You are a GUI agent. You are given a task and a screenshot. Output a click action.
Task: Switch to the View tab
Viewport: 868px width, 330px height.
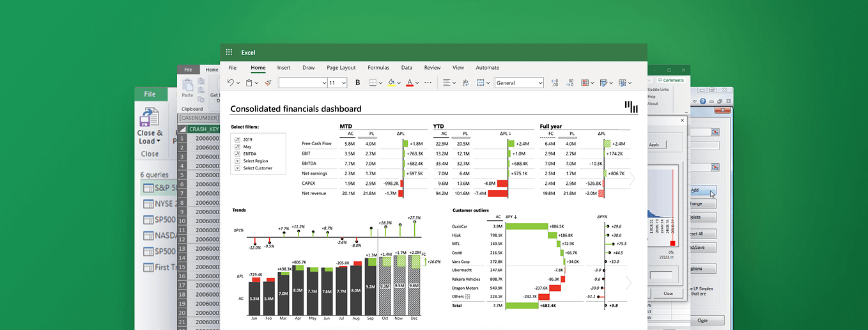click(x=458, y=67)
